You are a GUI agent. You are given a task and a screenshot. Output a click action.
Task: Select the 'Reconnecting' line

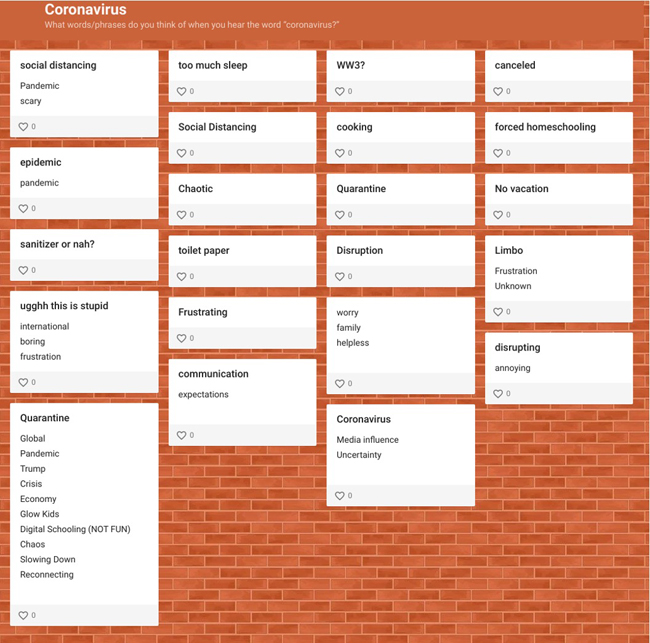point(47,575)
